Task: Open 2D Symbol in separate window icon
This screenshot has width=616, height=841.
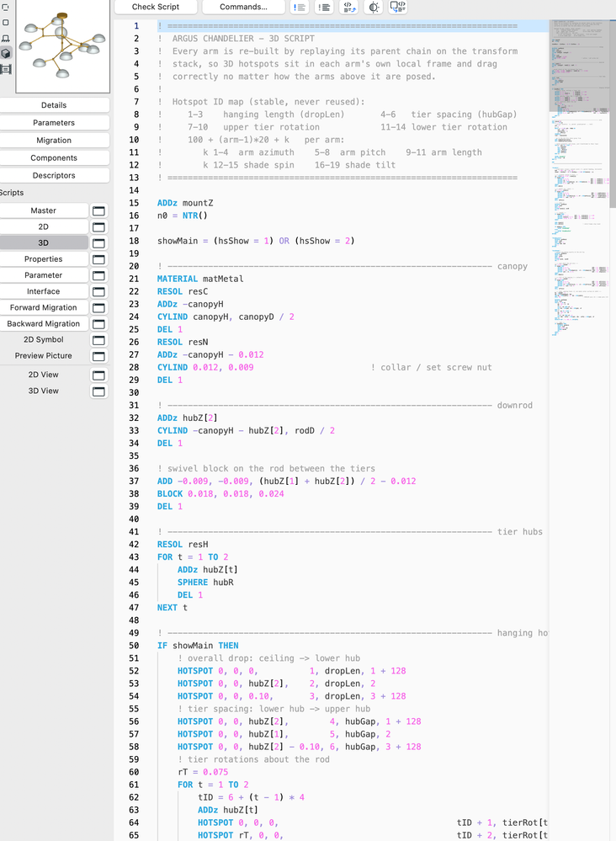Action: [98, 339]
